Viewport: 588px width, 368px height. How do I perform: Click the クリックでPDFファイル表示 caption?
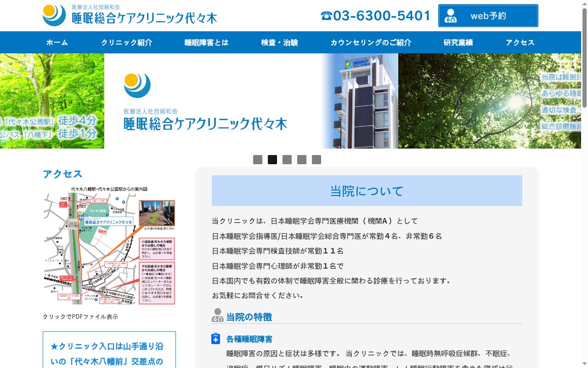80,316
